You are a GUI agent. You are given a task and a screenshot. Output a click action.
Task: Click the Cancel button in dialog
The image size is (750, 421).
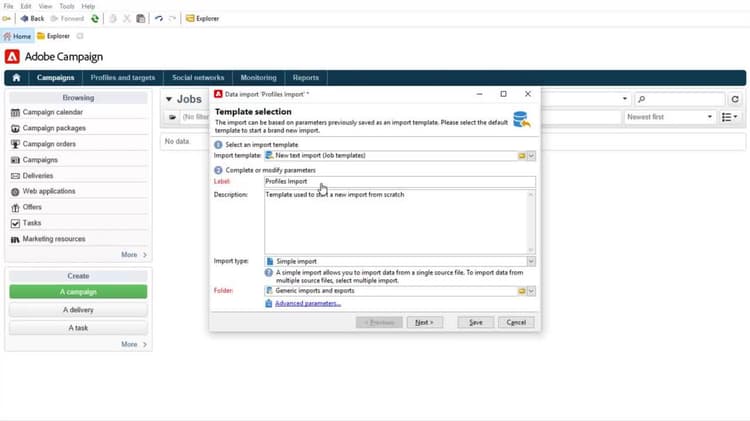pyautogui.click(x=516, y=322)
